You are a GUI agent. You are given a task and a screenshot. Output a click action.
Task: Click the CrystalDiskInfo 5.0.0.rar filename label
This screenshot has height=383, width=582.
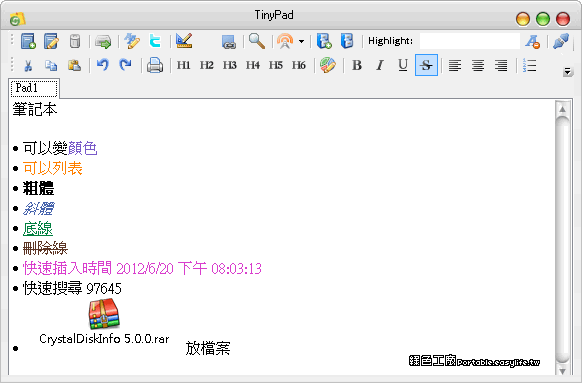click(104, 339)
